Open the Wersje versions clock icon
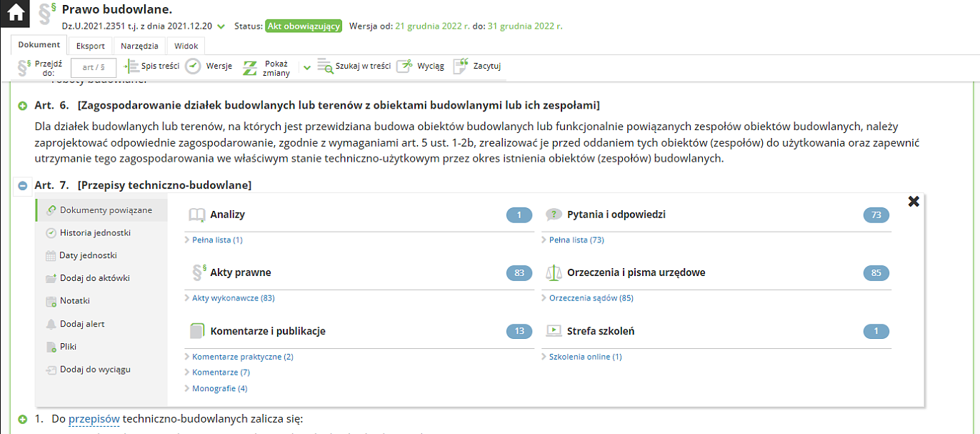Screen dimensions: 980x434 pos(193,66)
